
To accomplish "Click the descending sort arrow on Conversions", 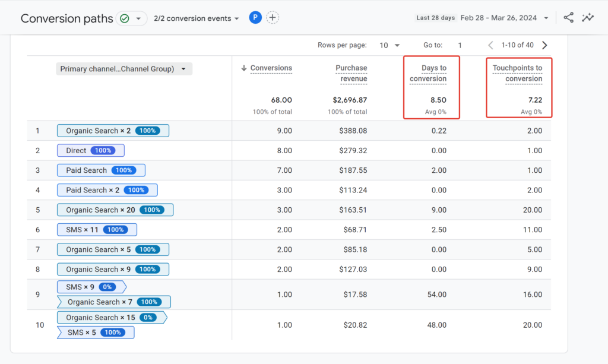I will pos(244,68).
